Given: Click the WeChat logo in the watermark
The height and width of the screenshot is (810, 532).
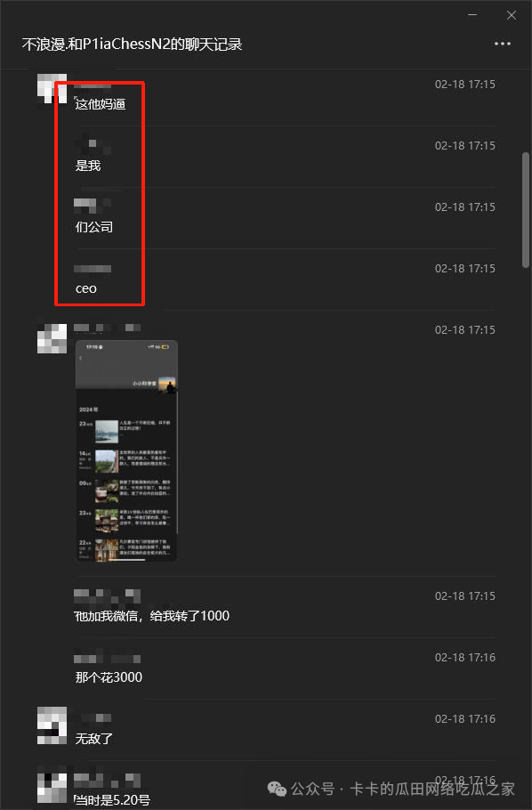Looking at the screenshot, I should coord(277,789).
